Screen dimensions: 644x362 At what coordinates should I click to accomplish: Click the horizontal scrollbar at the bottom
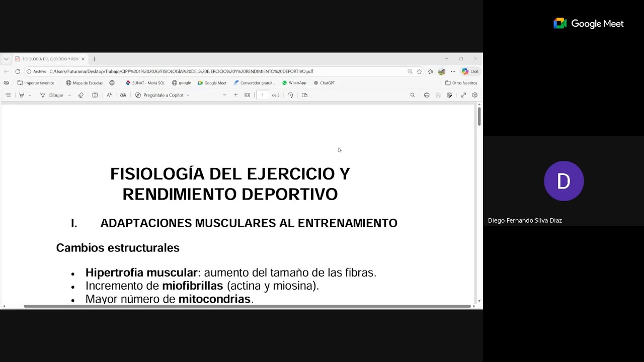(x=247, y=306)
